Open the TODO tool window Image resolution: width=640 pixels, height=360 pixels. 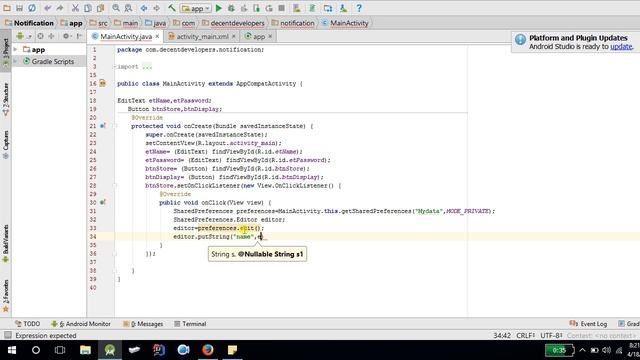(27, 324)
